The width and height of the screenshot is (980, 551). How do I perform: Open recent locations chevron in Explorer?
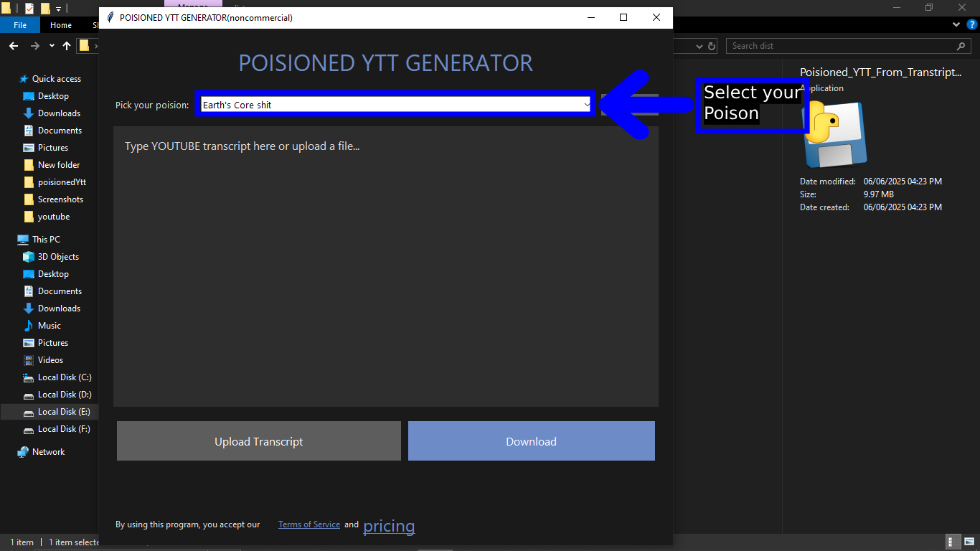coord(52,46)
